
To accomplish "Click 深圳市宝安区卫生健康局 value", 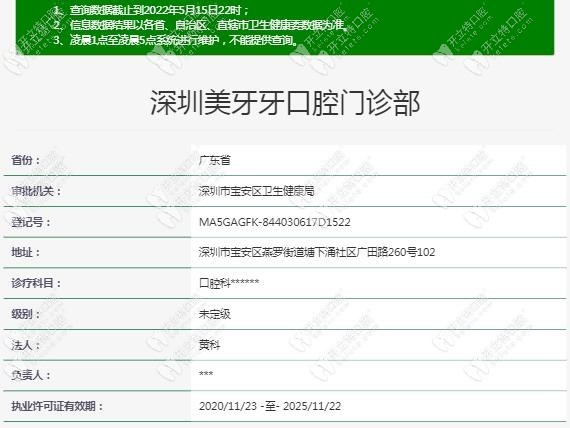I will click(256, 191).
